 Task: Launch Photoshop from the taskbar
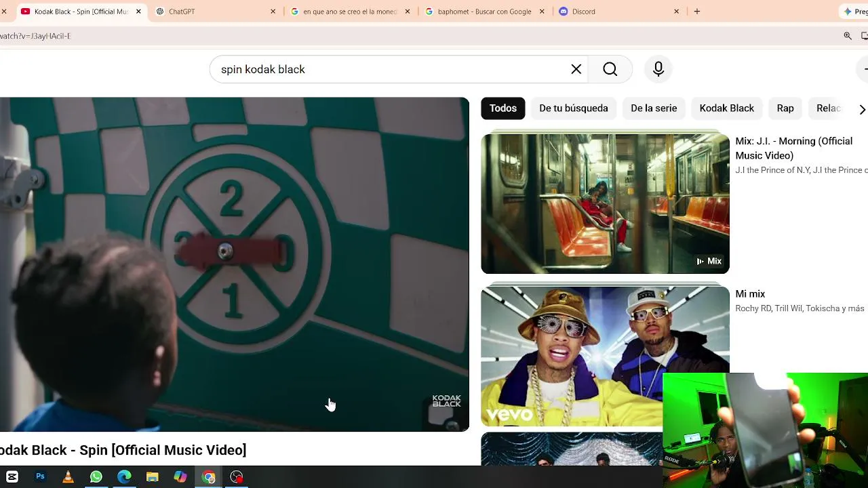(x=40, y=476)
